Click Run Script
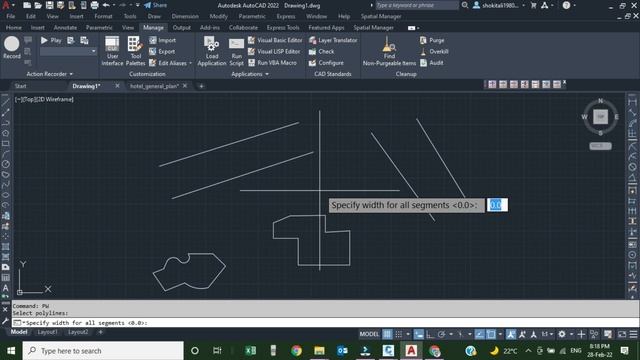The image size is (640, 360). point(236,51)
